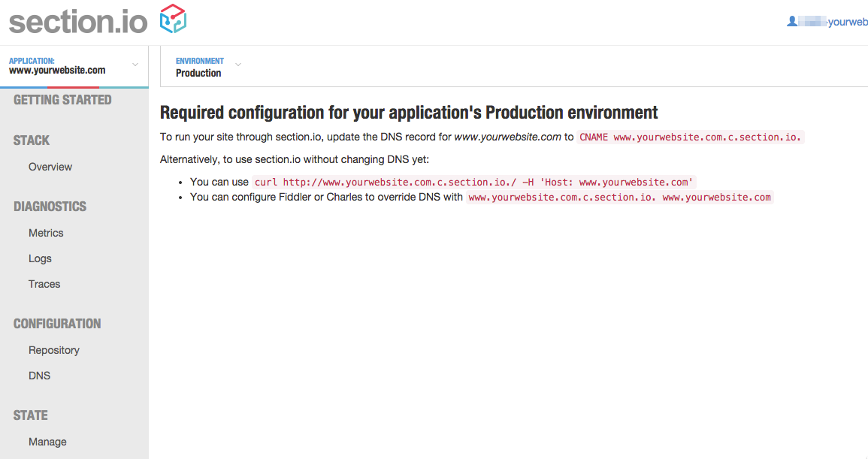Click the section.io cube logo icon
The width and height of the screenshot is (868, 459).
tap(173, 19)
